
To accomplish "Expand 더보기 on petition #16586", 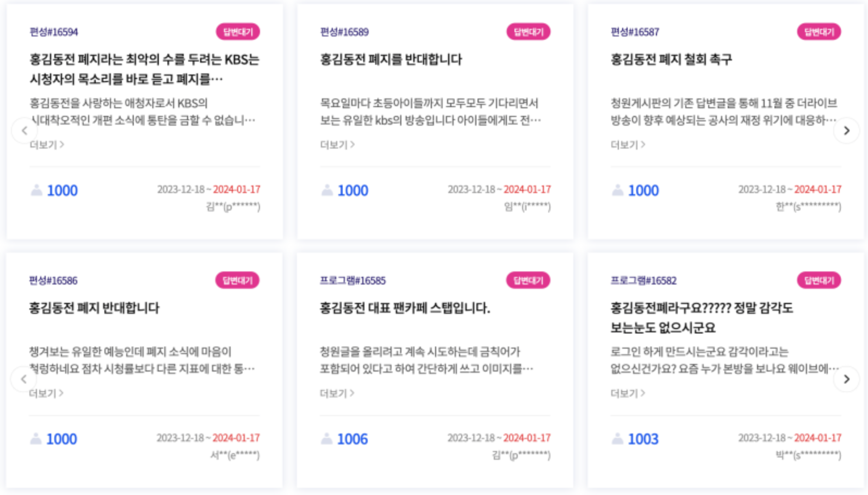I will tap(46, 393).
